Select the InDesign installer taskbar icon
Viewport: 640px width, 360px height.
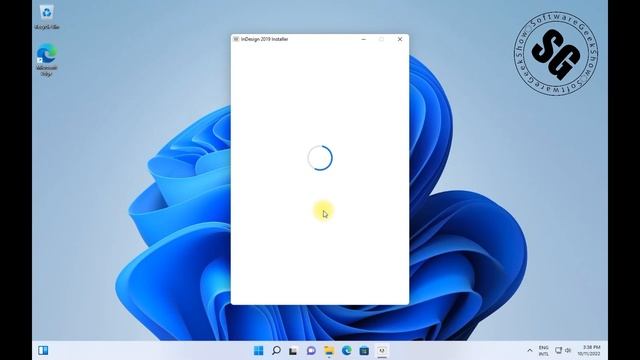tap(382, 351)
